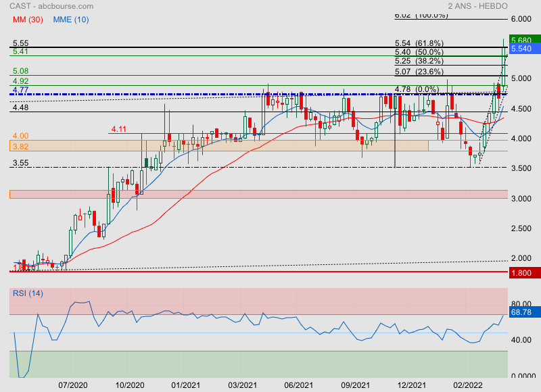This screenshot has height=392, width=541.
Task: Click the 3.55 dash-dot support level label
Action: 20,163
